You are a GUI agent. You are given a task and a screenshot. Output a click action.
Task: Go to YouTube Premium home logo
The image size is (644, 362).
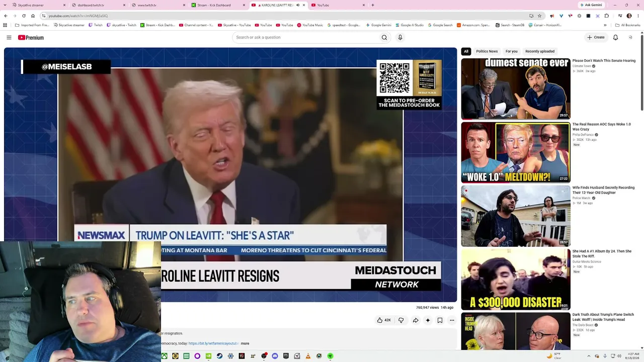coord(31,37)
